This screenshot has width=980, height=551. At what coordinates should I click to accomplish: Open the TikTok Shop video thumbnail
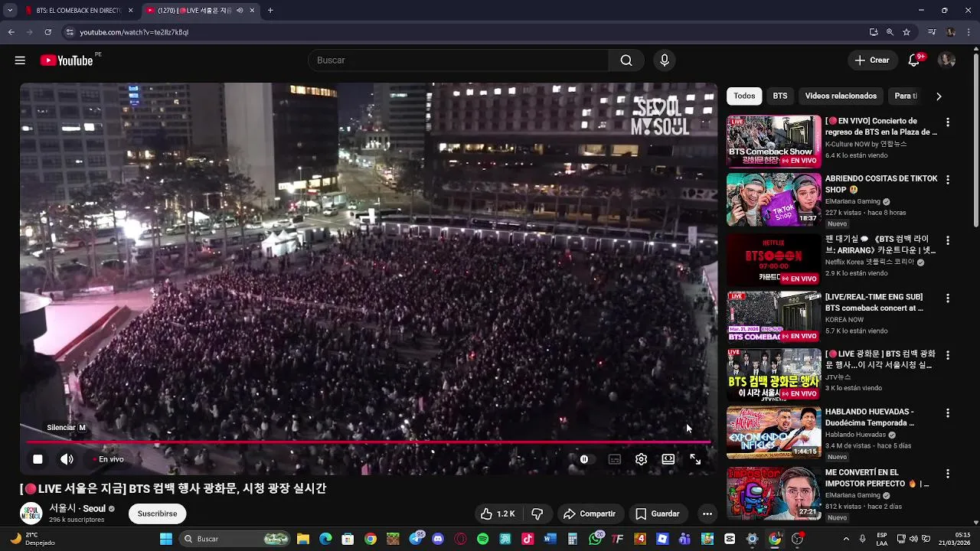(773, 199)
